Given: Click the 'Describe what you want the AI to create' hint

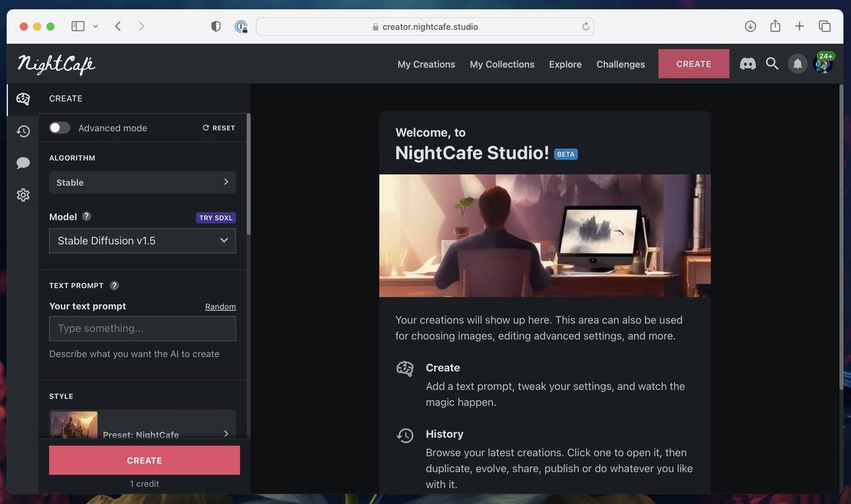Looking at the screenshot, I should 134,354.
